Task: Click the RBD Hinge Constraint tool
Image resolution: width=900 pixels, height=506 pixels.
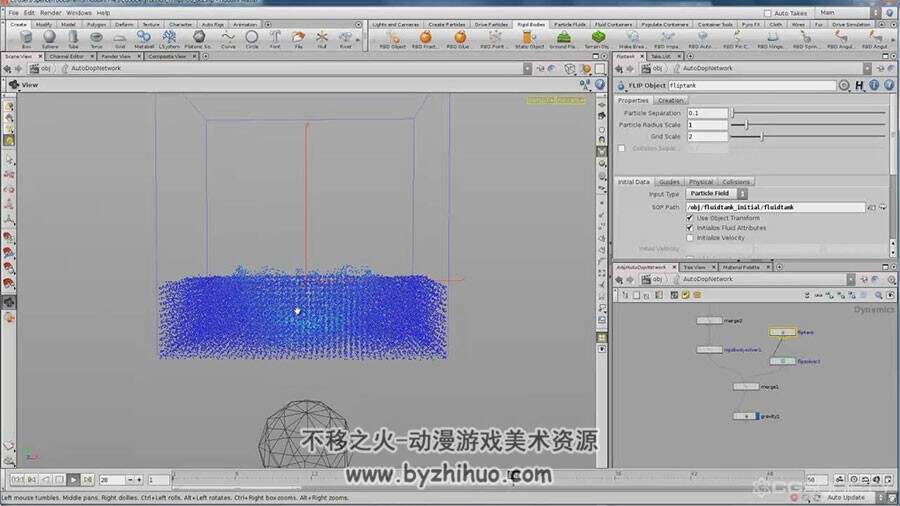Action: point(771,40)
